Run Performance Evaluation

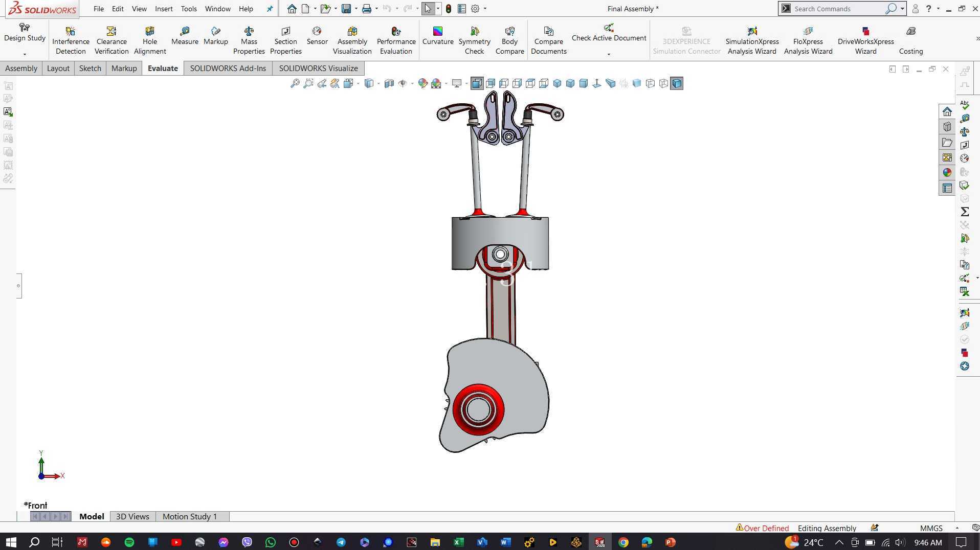click(396, 40)
